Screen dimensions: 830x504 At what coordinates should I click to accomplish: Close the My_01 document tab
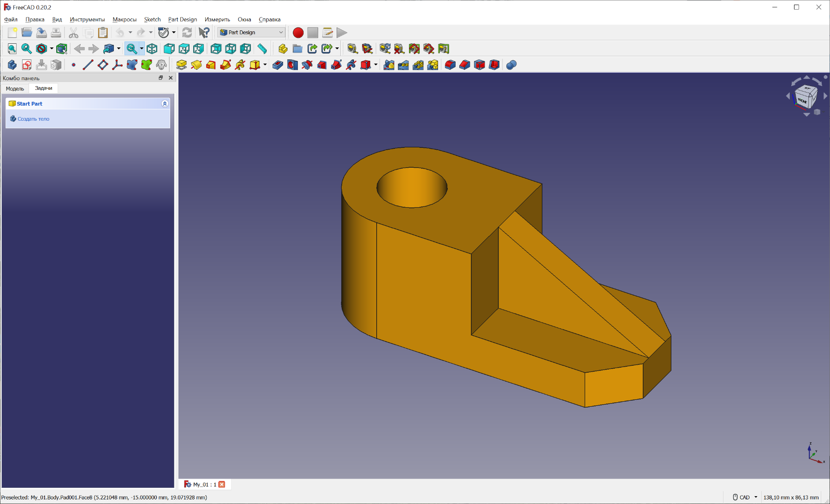click(222, 485)
